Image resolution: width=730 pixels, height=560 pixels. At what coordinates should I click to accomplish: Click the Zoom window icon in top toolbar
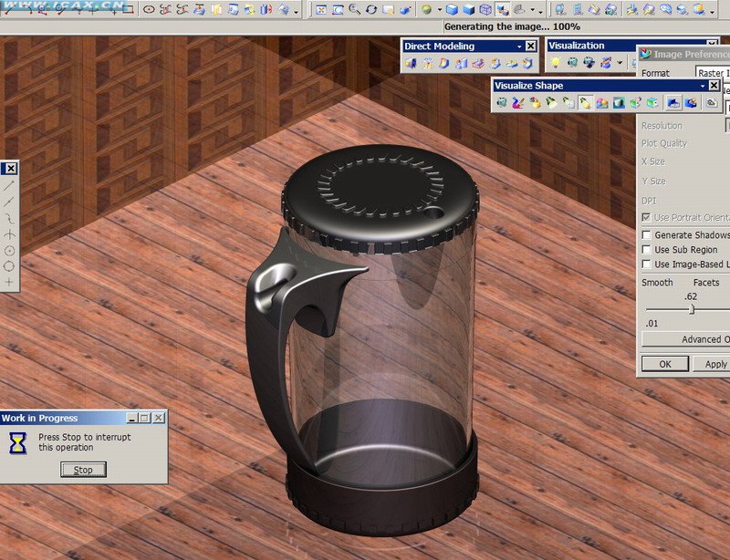[338, 9]
